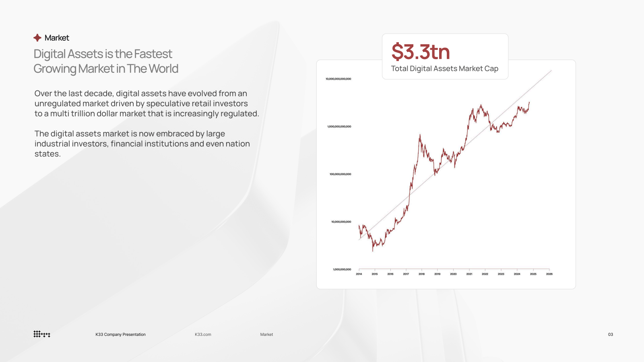
Task: Click the 1,000,000,000 y-axis label
Action: (342, 269)
